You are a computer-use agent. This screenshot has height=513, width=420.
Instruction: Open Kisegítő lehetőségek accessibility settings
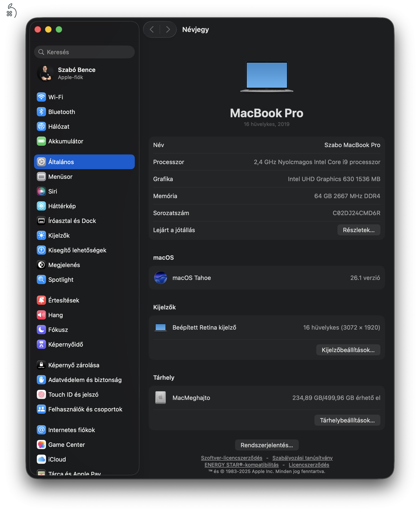pyautogui.click(x=78, y=250)
